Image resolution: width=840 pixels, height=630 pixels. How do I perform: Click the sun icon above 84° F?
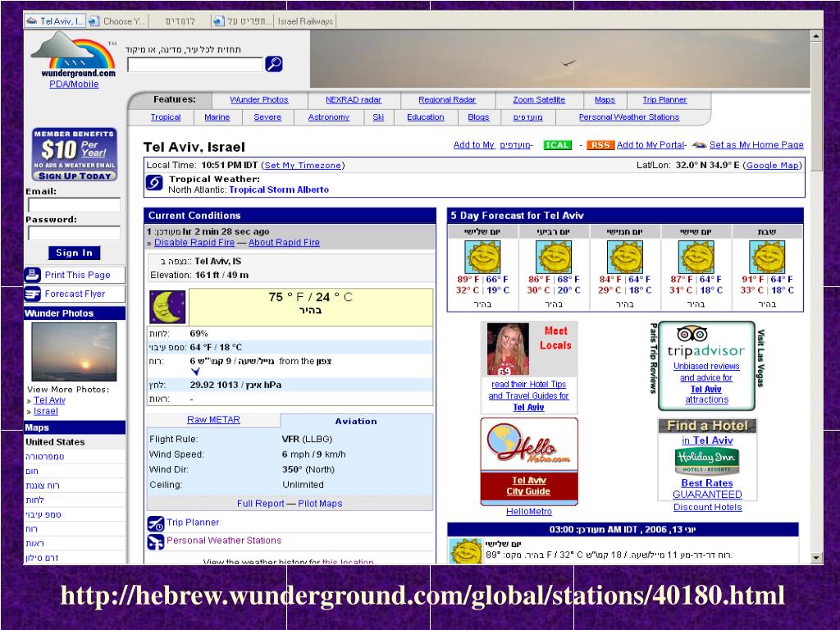pos(624,257)
